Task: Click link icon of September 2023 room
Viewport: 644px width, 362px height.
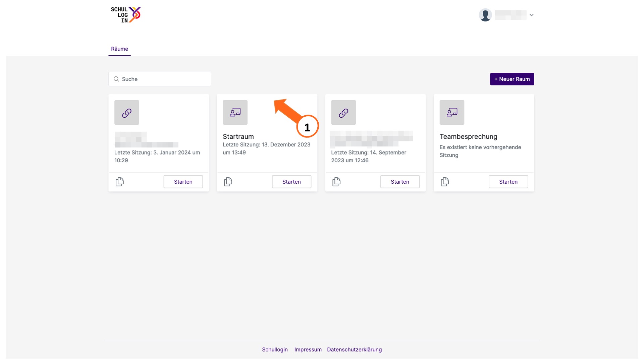Action: (343, 113)
